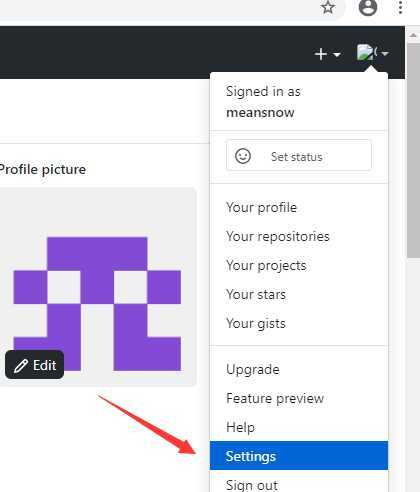This screenshot has height=492, width=420.
Task: Choose the Upgrade option
Action: click(x=253, y=369)
